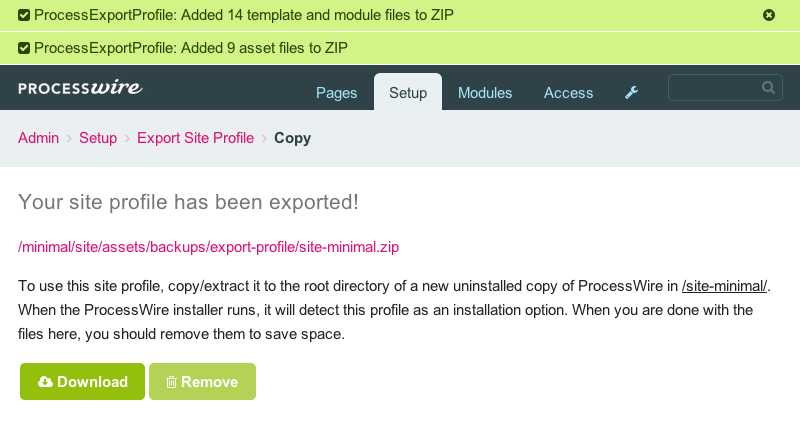
Task: Navigate to the Setup breadcrumb
Action: tap(98, 138)
